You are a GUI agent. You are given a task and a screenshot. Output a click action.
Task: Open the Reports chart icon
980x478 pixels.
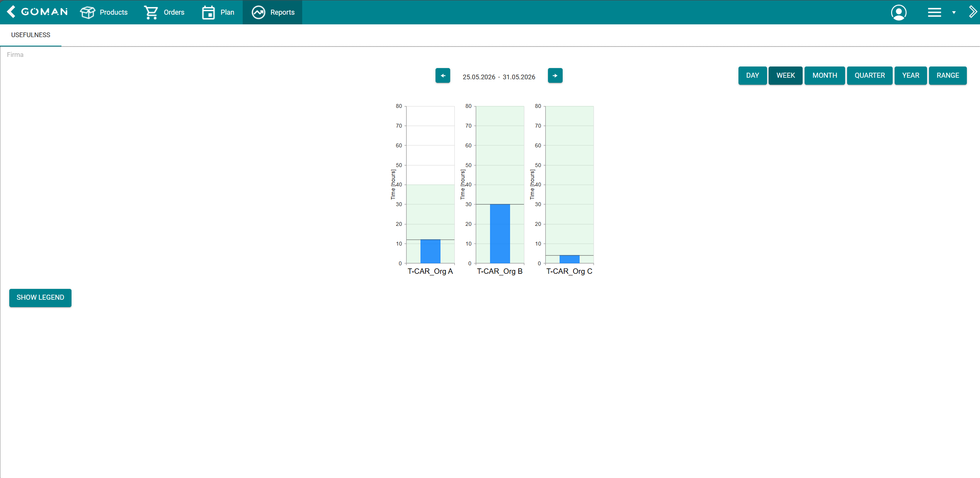point(259,12)
